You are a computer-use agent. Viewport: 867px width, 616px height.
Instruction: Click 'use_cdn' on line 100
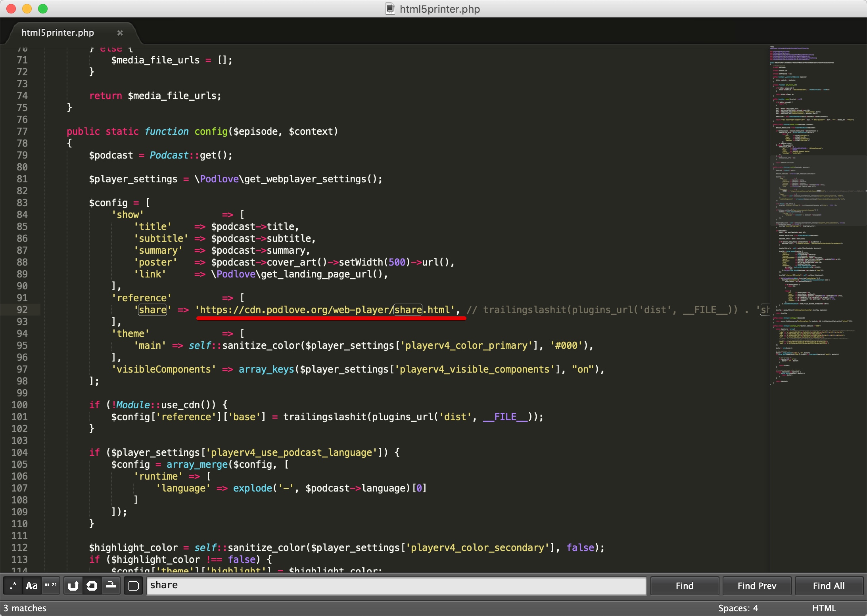pyautogui.click(x=180, y=405)
